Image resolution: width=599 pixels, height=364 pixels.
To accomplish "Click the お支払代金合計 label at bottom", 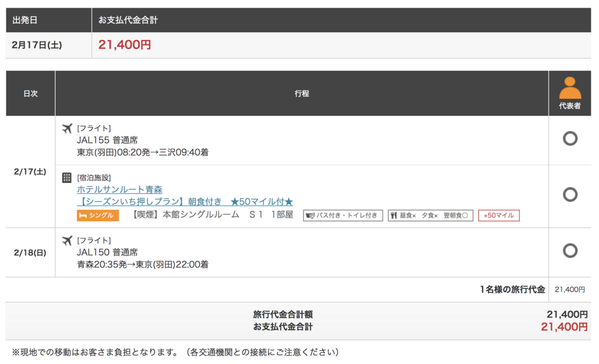I will (283, 327).
